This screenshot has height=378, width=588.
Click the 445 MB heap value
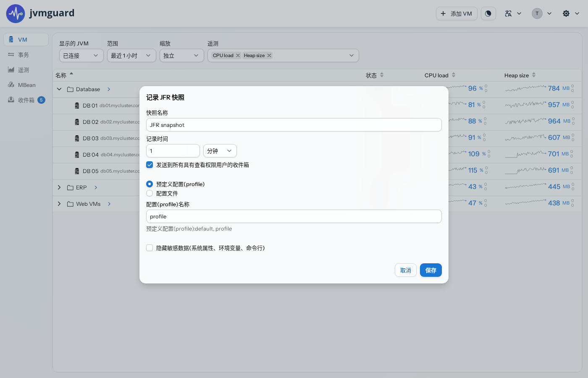pos(559,186)
